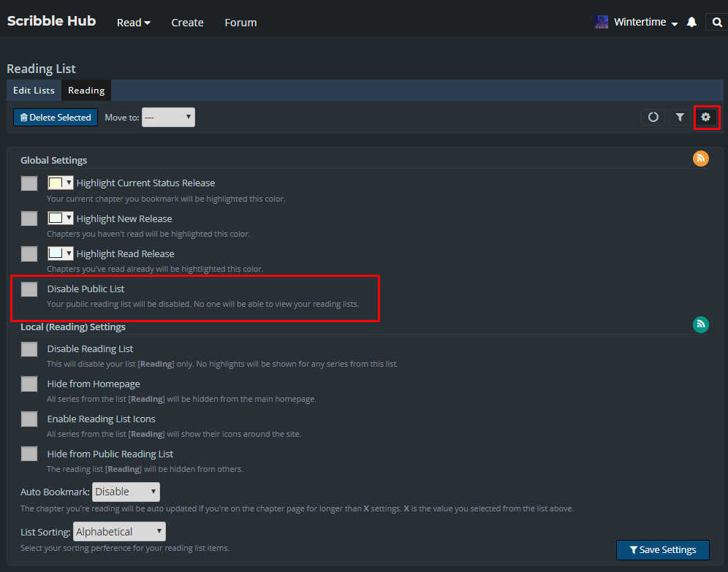The image size is (728, 572).
Task: Check Hide from Homepage option
Action: tap(29, 384)
